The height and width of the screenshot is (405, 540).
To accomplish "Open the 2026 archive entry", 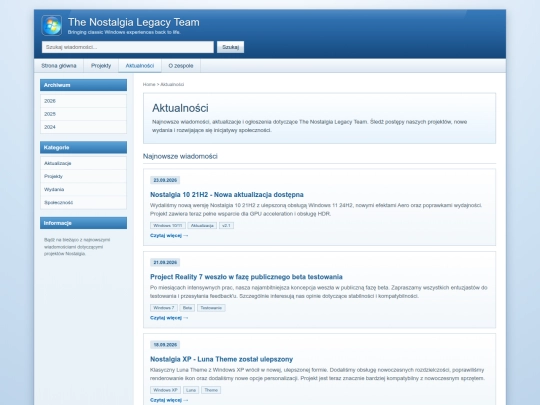I will (83, 101).
